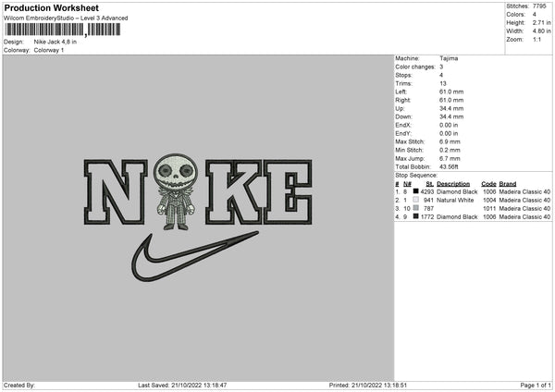
Task: Click the 'Code' column header
Action: [x=488, y=184]
